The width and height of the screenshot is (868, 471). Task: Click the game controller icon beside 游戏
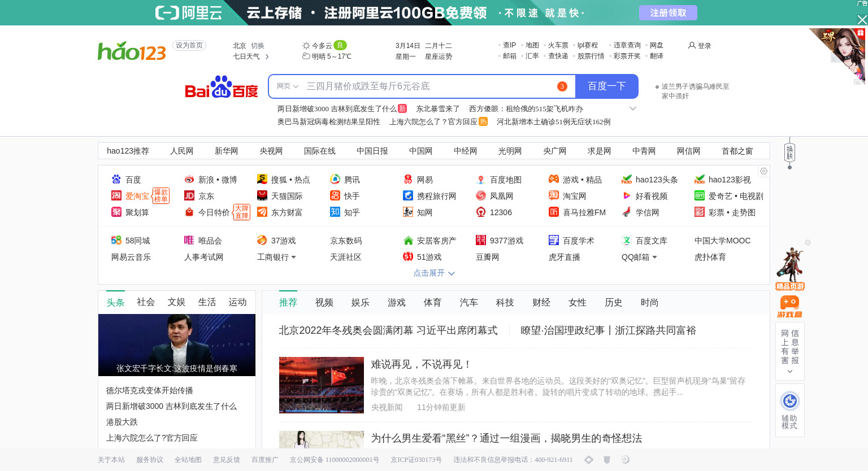pyautogui.click(x=554, y=180)
